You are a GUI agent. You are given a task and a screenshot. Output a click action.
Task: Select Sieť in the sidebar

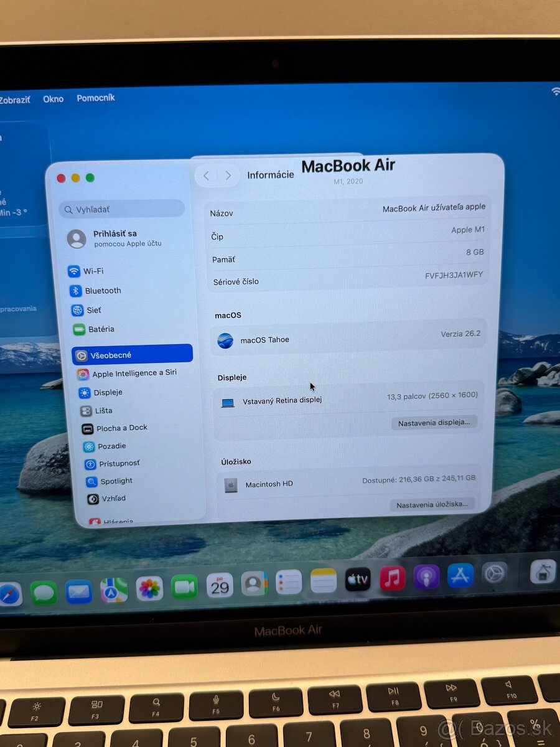(x=91, y=310)
